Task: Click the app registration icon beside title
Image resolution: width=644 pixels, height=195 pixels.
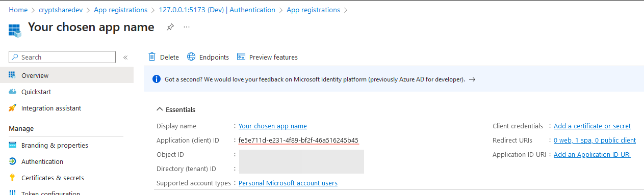Action: point(15,30)
